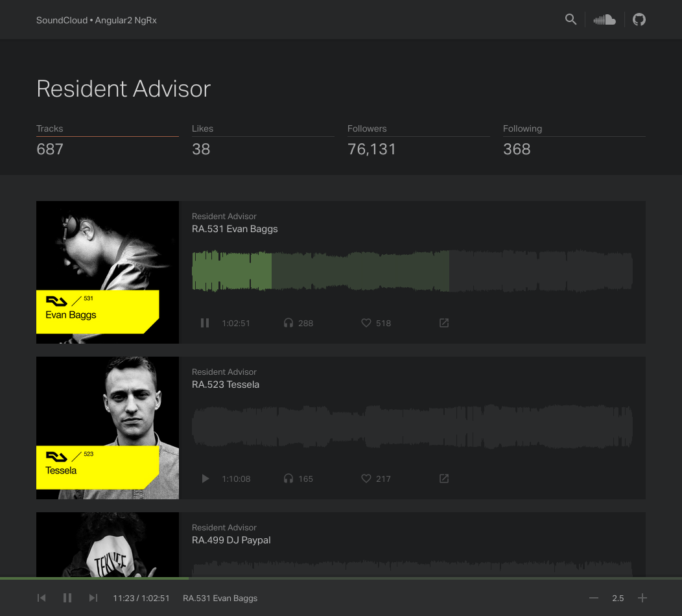Open RA.523 Tessela external link icon
The width and height of the screenshot is (682, 616).
point(444,479)
